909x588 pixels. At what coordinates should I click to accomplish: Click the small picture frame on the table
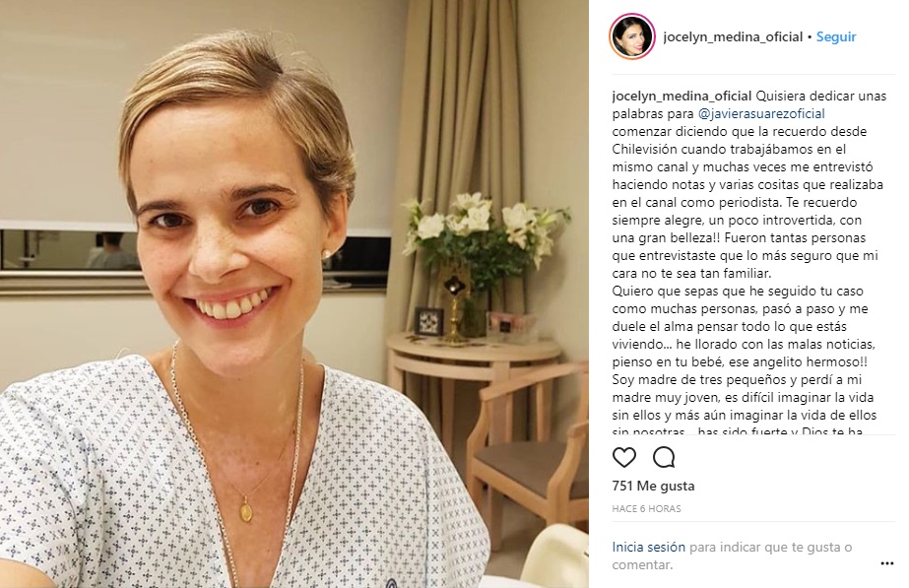[429, 321]
